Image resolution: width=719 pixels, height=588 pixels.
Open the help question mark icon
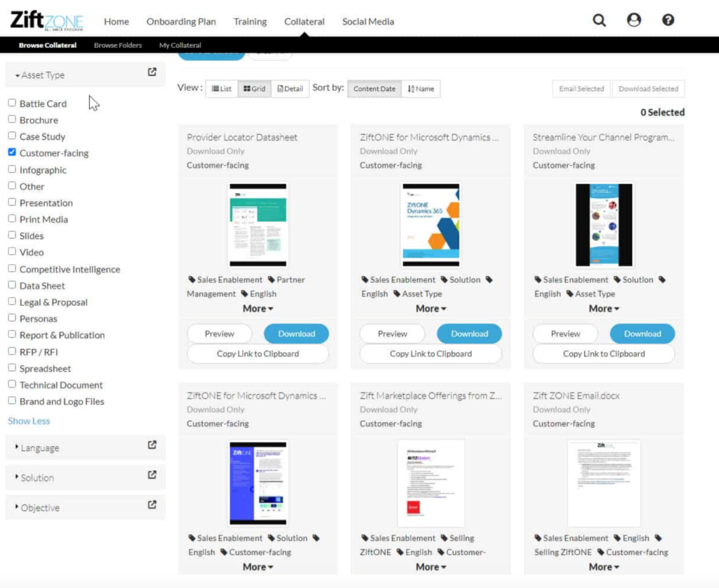[x=668, y=20]
